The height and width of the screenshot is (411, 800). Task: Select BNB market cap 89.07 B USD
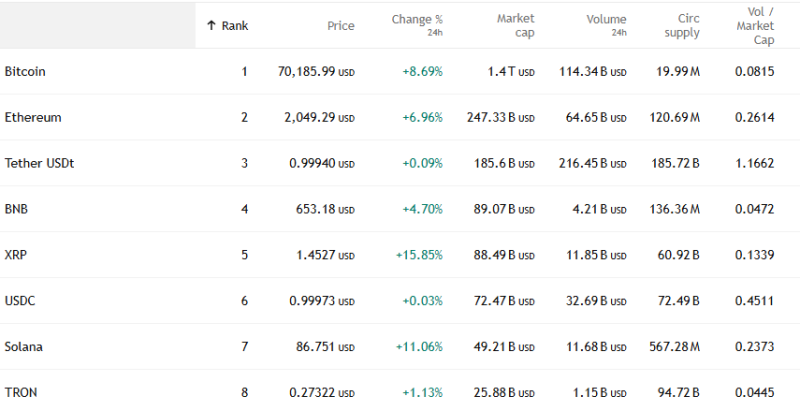504,209
